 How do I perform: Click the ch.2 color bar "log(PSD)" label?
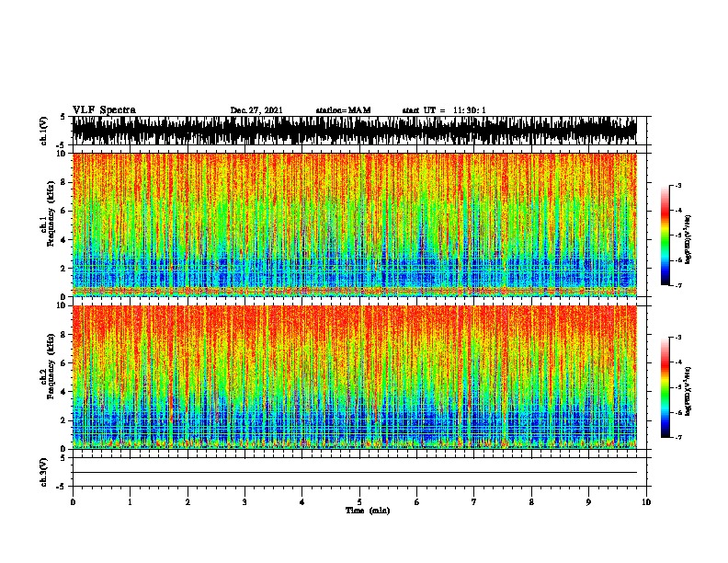(x=688, y=391)
